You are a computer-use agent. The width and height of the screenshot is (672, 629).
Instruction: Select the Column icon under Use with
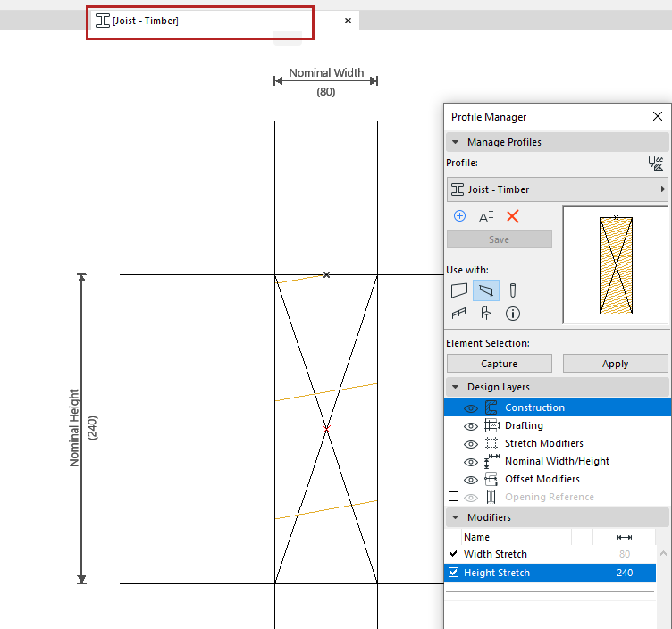point(513,290)
